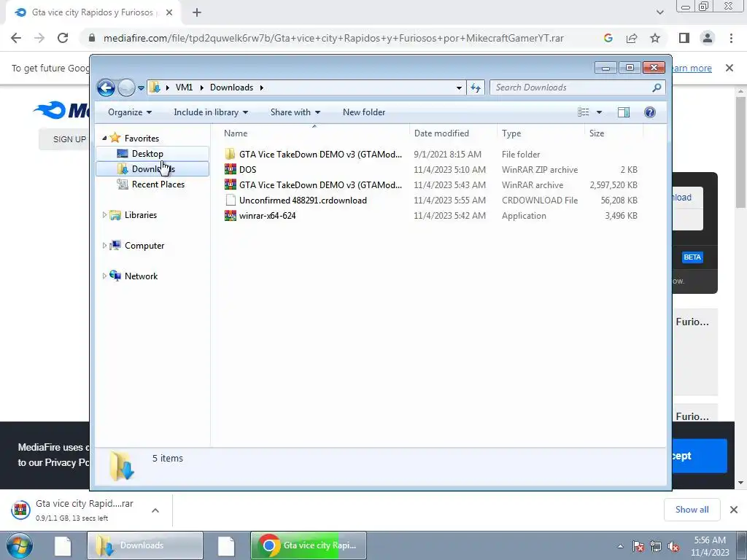Click the DOS archive WinRAR icon

(231, 169)
